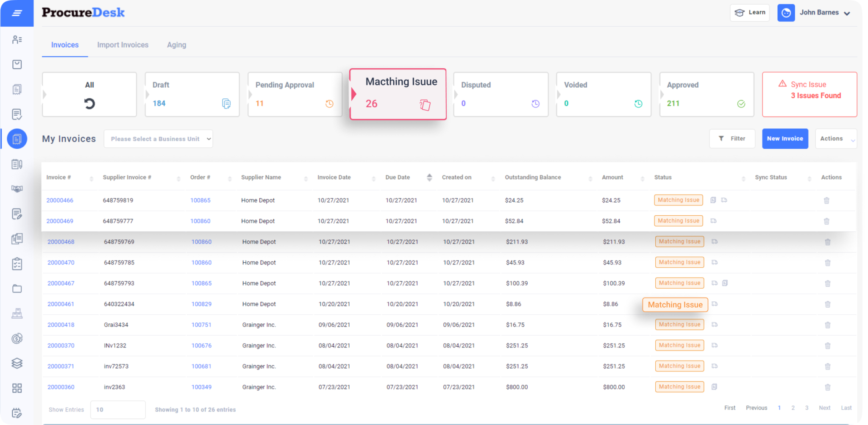Select the handshake suppliers icon in sidebar
Screen dimensions: 868x425
pos(17,189)
